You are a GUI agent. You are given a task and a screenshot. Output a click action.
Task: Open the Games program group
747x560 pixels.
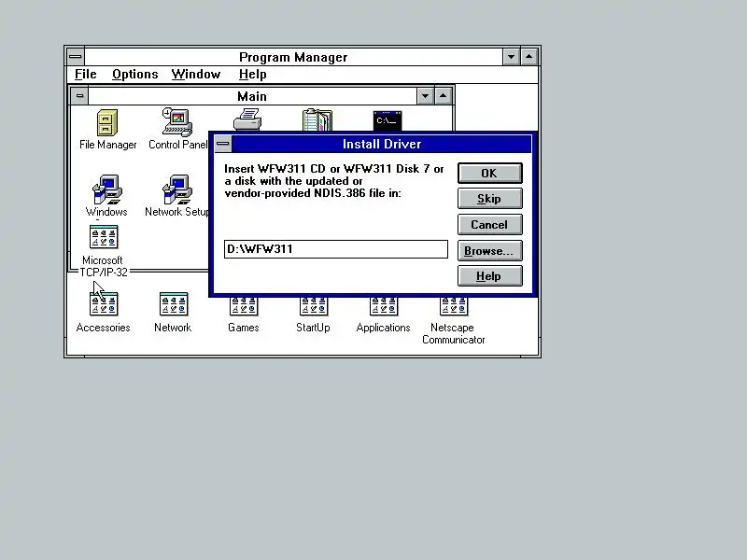pyautogui.click(x=244, y=306)
